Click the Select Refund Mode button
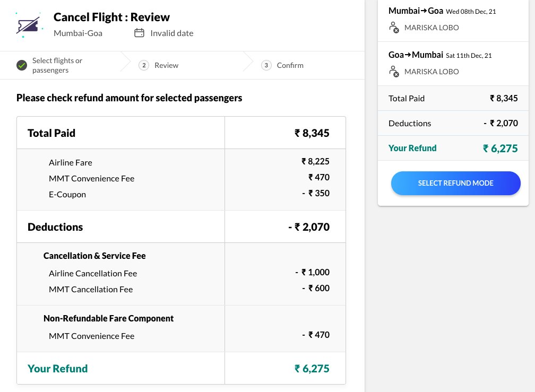 (455, 183)
